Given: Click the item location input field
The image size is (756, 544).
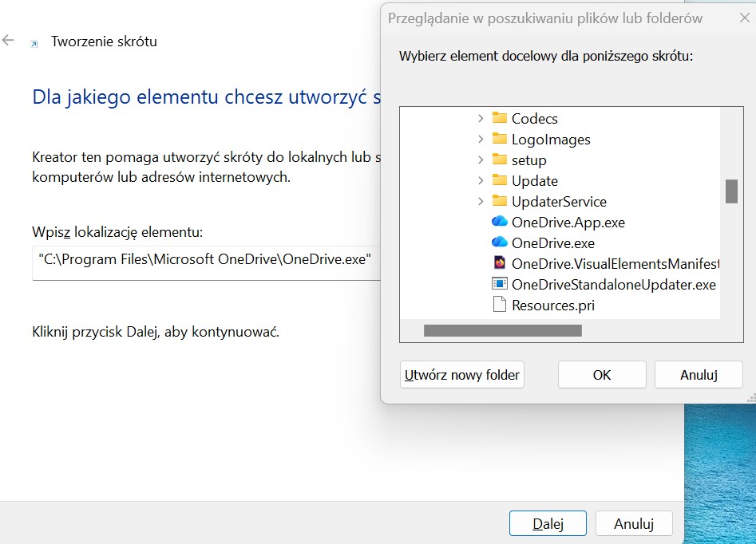Looking at the screenshot, I should pyautogui.click(x=206, y=263).
